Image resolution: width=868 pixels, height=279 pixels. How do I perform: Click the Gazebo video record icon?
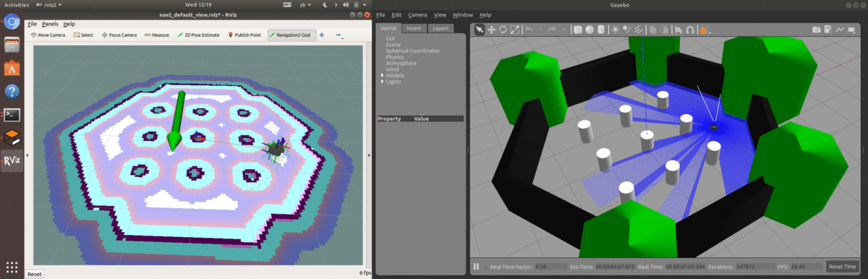tap(853, 30)
